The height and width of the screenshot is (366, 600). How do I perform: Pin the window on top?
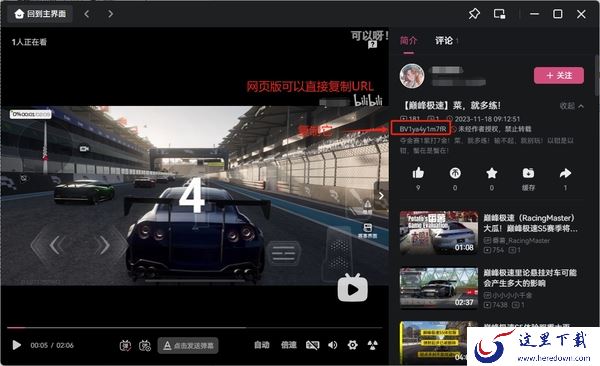(474, 14)
